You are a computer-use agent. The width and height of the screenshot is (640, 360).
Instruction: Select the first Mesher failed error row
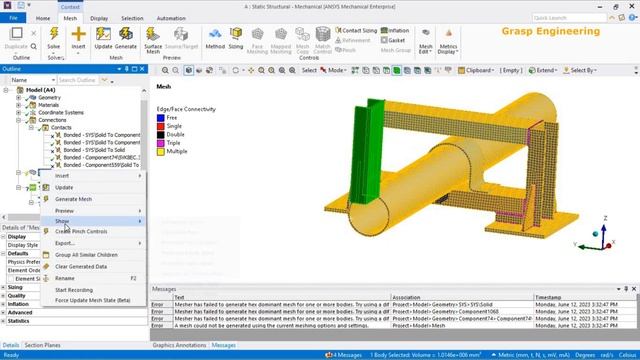[x=393, y=304]
